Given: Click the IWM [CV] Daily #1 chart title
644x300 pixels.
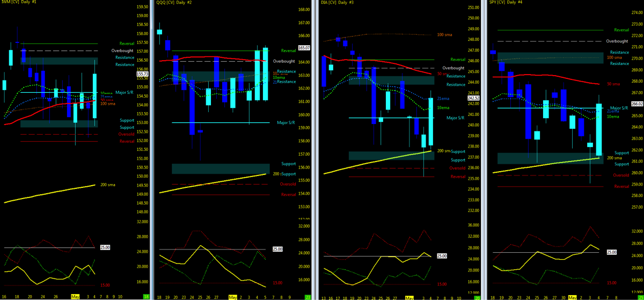Looking at the screenshot, I should tap(20, 3).
